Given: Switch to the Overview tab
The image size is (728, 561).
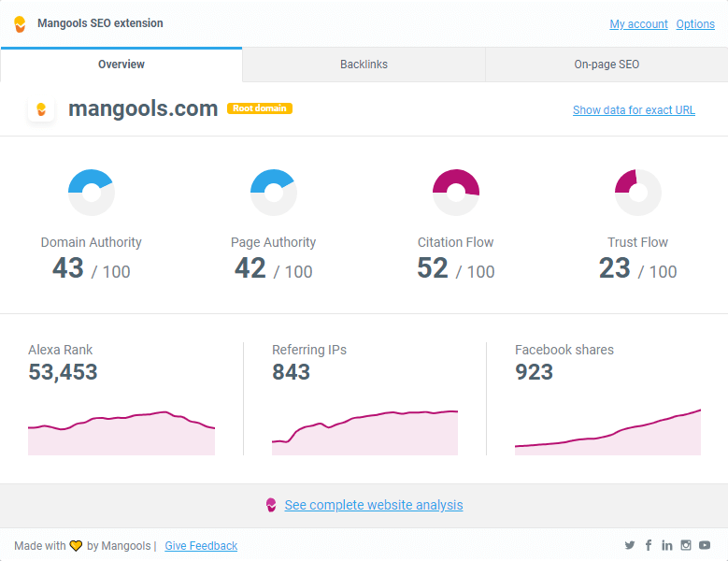Looking at the screenshot, I should (x=121, y=65).
